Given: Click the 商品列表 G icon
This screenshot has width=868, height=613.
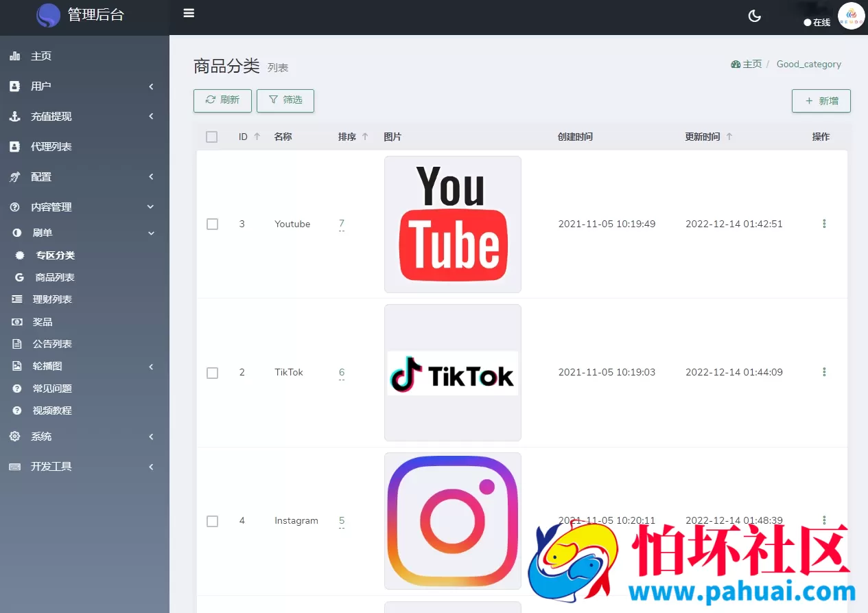Looking at the screenshot, I should click(x=19, y=277).
